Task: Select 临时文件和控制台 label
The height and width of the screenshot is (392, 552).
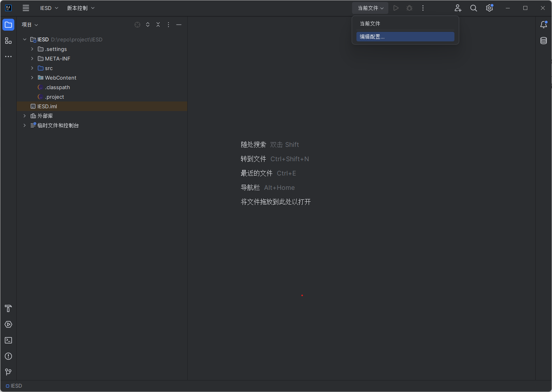Action: coord(58,125)
